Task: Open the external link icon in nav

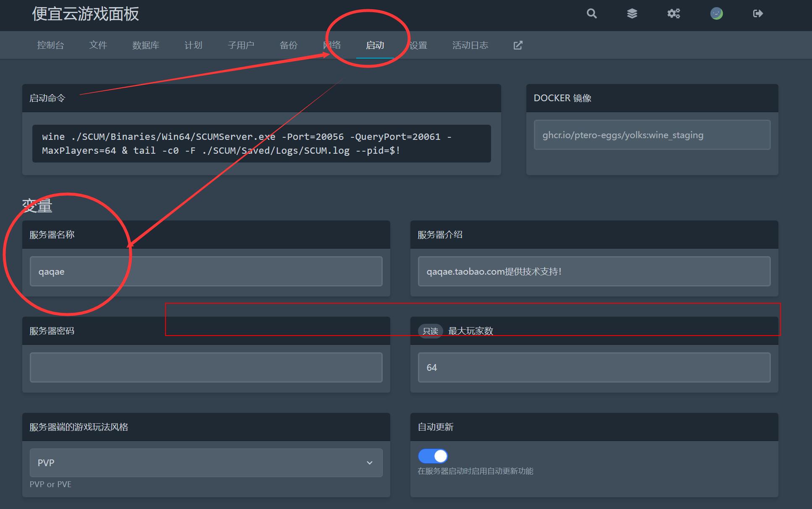Action: 518,45
